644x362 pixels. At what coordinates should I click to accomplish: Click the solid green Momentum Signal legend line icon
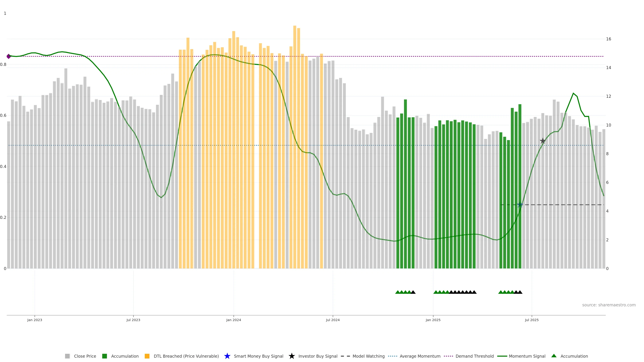pyautogui.click(x=502, y=356)
